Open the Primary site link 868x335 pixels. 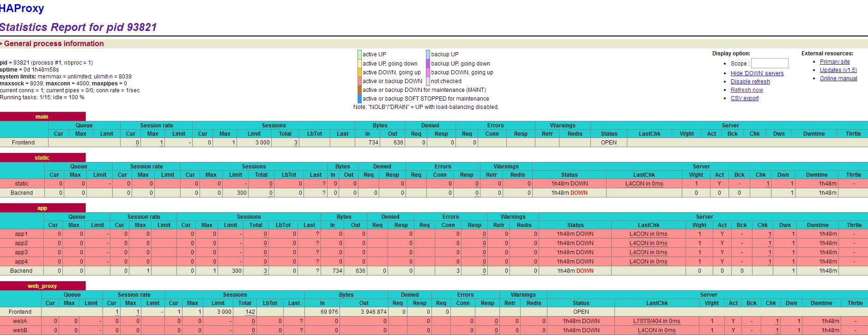tap(835, 62)
